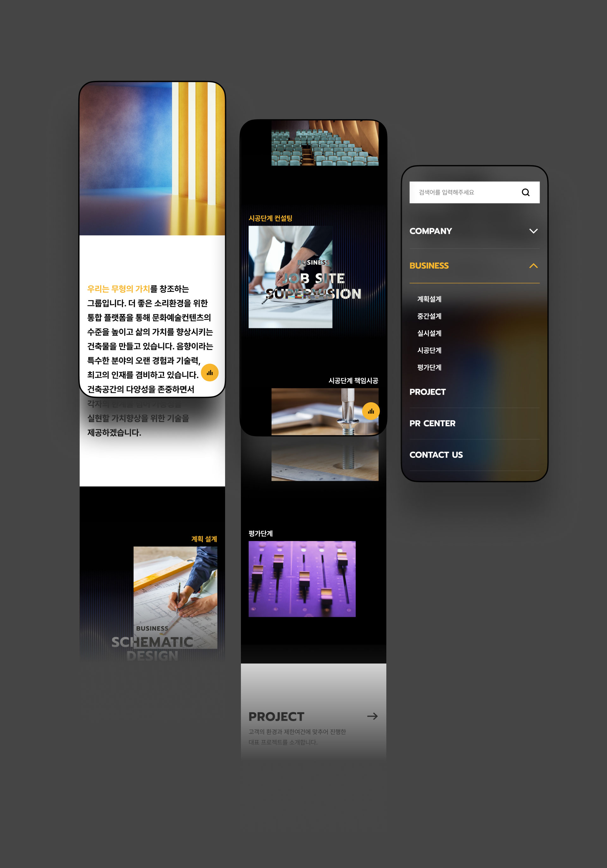Select 계획설계 from BUSINESS submenu
The width and height of the screenshot is (607, 868).
(429, 298)
